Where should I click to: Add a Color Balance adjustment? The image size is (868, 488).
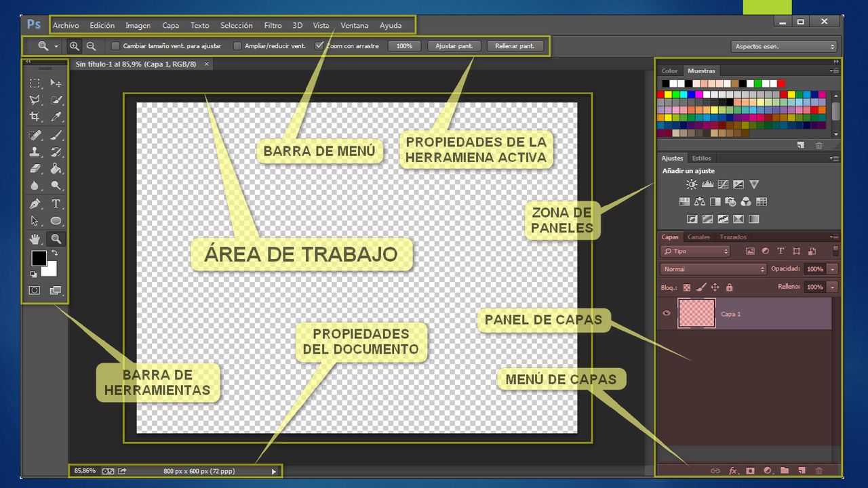[x=700, y=202]
